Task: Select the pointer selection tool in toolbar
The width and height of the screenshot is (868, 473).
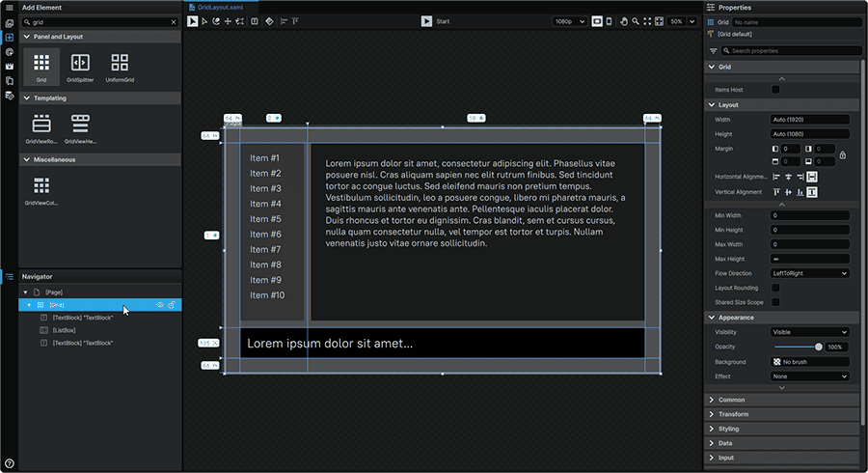Action: click(x=192, y=21)
